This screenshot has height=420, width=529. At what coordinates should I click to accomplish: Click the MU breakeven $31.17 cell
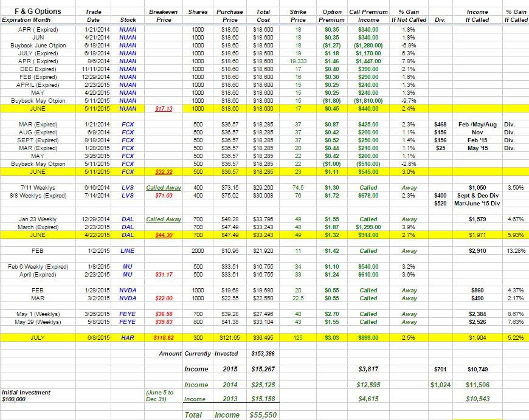tap(164, 275)
